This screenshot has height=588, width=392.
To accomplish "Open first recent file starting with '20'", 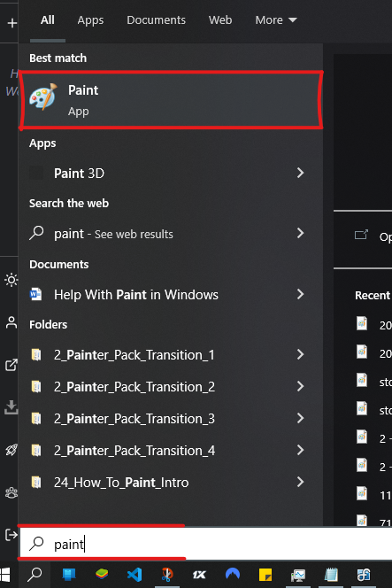I will coord(373,324).
